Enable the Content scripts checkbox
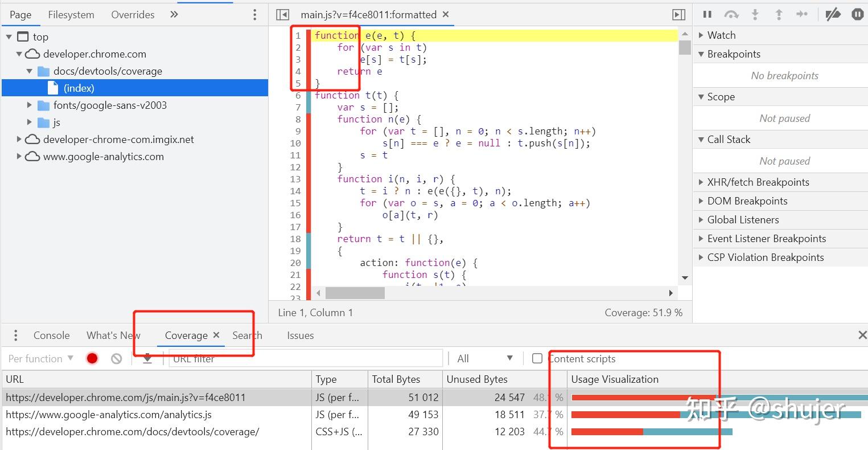868x450 pixels. [537, 358]
